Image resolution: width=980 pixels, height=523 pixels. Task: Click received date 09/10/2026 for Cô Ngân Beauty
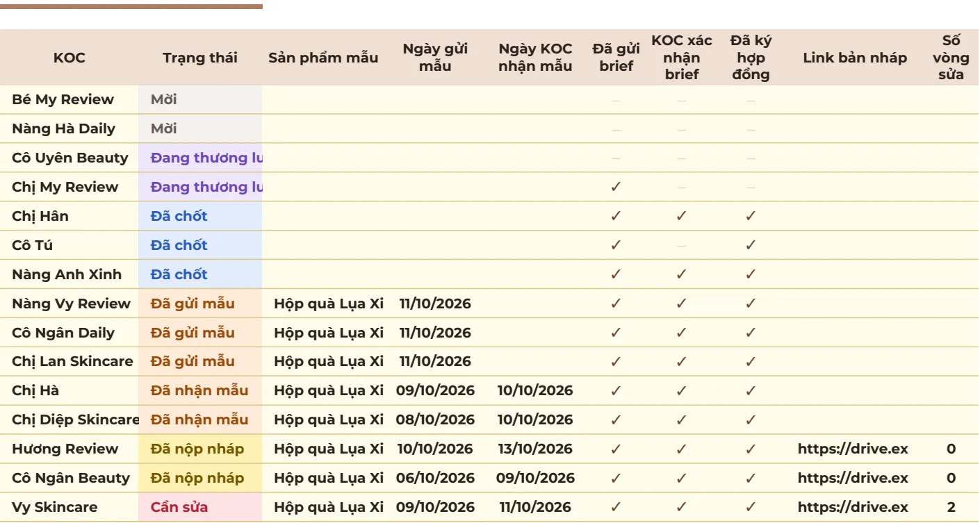point(535,478)
